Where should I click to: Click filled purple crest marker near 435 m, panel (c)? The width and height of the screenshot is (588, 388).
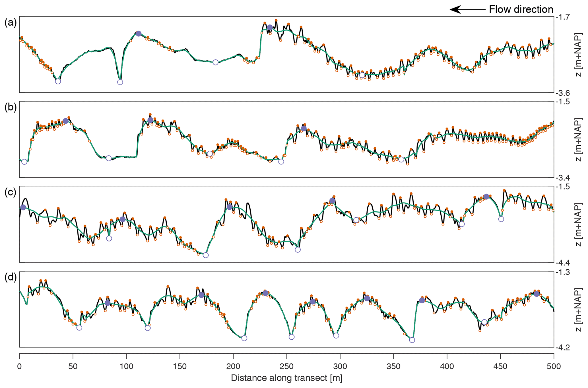[x=486, y=197]
